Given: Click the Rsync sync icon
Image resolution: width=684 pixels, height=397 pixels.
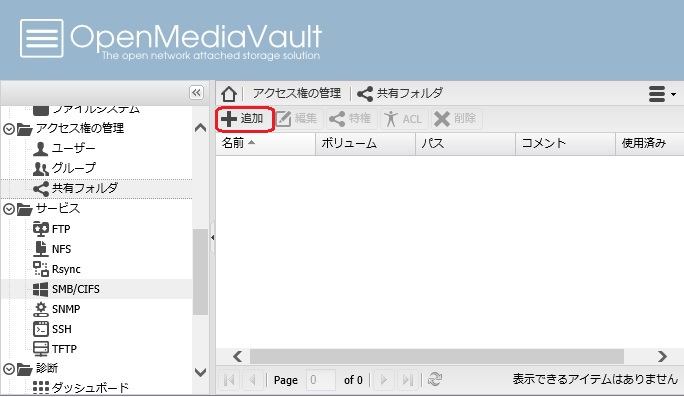Looking at the screenshot, I should (41, 269).
